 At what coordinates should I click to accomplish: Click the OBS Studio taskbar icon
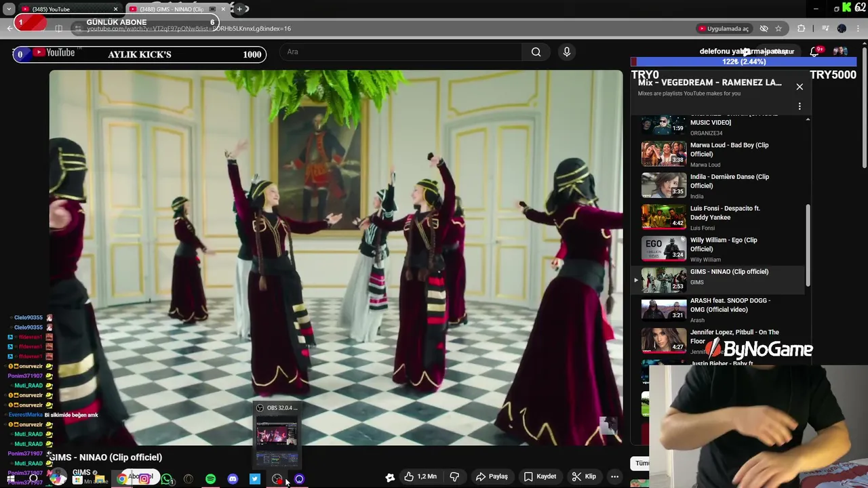[277, 479]
